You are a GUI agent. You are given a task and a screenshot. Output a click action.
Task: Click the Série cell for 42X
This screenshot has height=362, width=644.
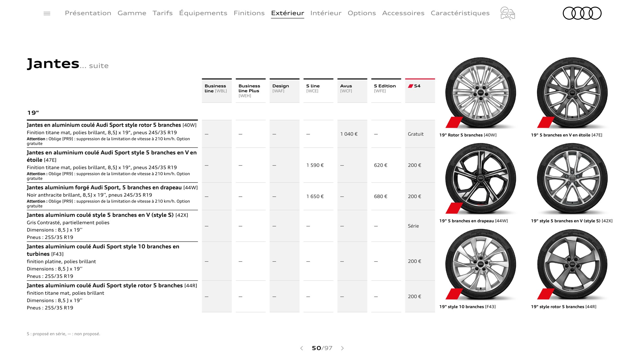tap(413, 226)
